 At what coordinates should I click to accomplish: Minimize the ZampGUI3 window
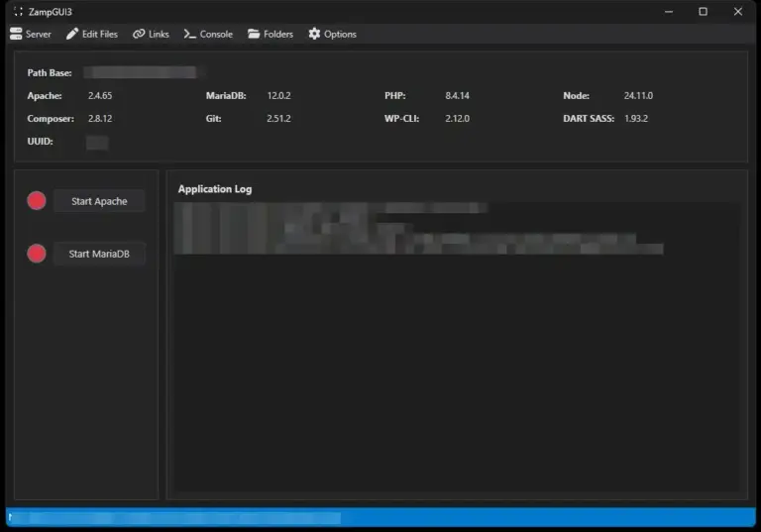(x=668, y=11)
